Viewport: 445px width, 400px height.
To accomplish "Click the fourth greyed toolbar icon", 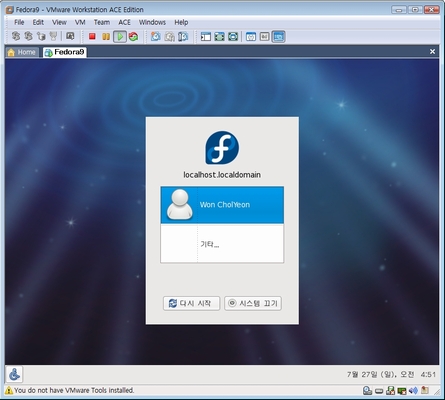I will tap(53, 36).
